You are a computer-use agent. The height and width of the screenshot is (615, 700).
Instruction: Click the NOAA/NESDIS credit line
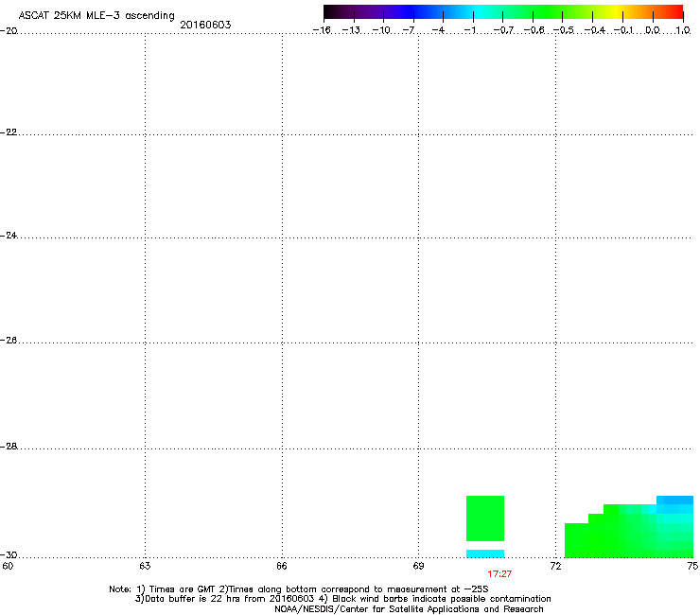pyautogui.click(x=409, y=609)
